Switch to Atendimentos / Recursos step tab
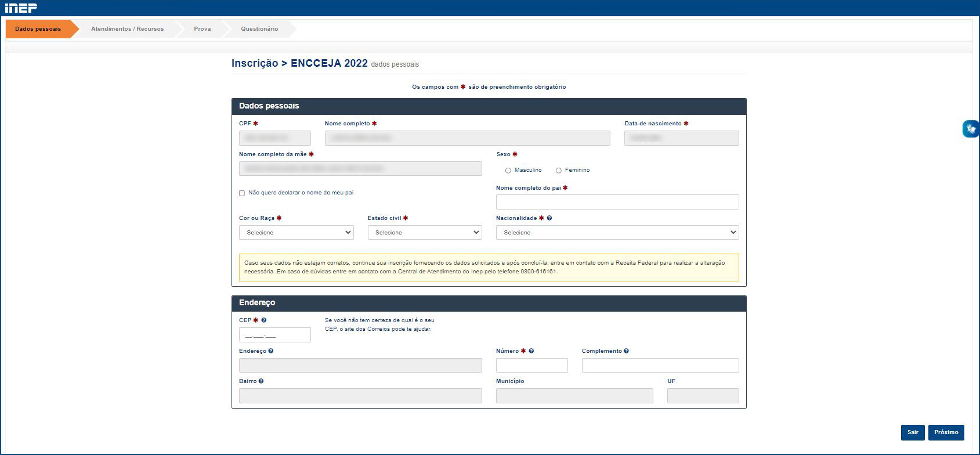 point(127,29)
